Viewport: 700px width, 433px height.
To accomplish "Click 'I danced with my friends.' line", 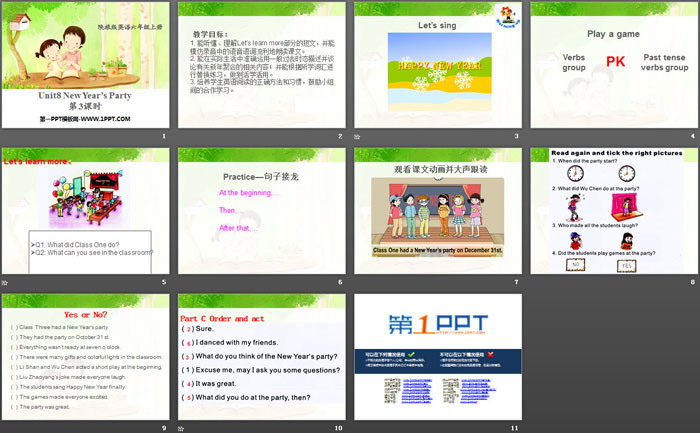I will (x=237, y=342).
